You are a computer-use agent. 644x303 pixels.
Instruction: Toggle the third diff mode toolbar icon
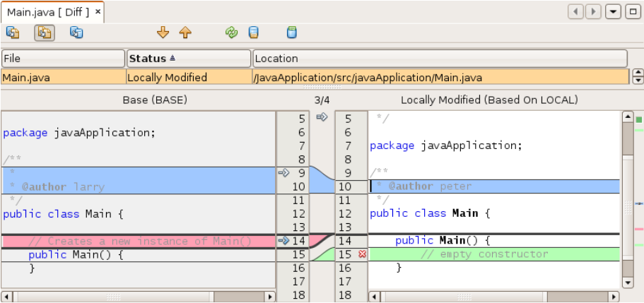click(76, 32)
